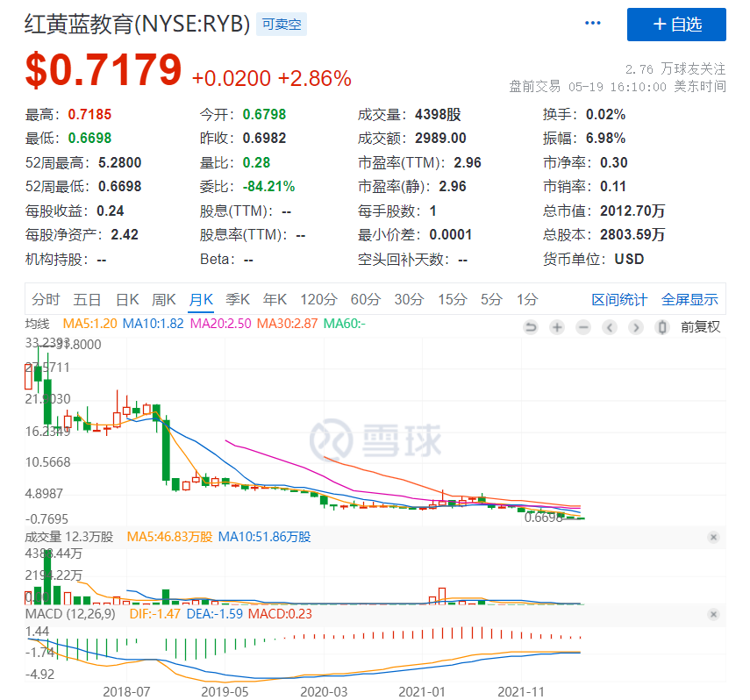The image size is (750, 700).
Task: Open the three-dot more options menu
Action: pos(594,24)
